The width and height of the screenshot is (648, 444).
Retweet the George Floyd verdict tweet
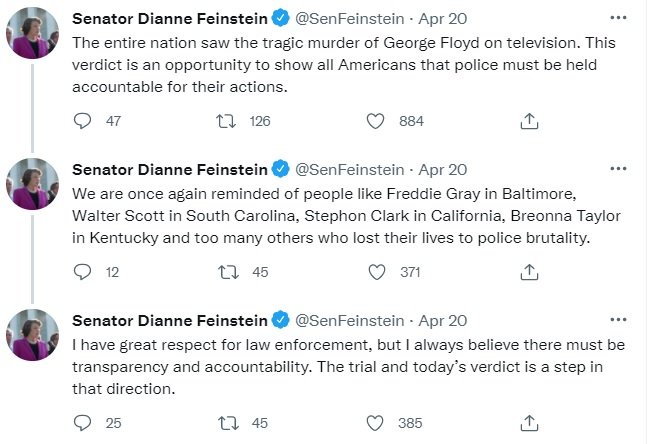[x=227, y=121]
